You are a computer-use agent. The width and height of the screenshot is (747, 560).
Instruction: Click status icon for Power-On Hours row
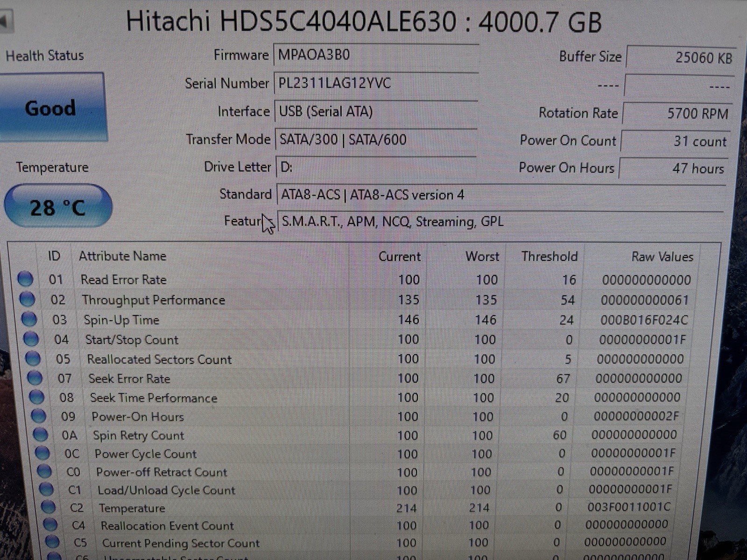[x=38, y=415]
